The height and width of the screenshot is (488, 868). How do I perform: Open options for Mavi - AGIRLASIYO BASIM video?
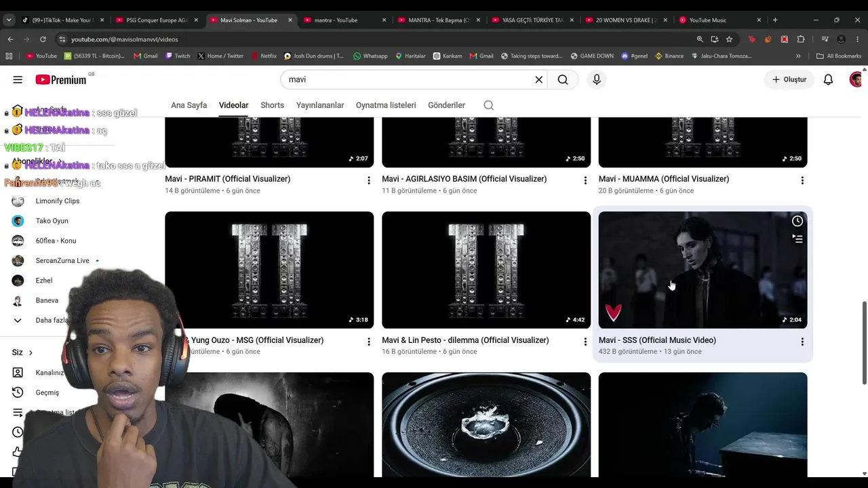pyautogui.click(x=585, y=180)
